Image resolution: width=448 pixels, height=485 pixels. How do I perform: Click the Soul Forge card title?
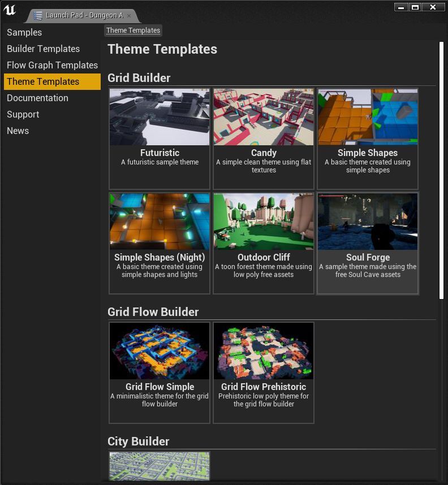pos(368,257)
